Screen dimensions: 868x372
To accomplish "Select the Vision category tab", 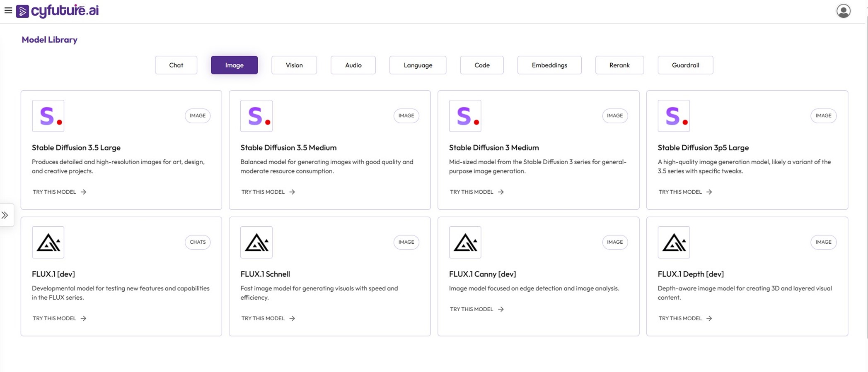I will point(294,65).
